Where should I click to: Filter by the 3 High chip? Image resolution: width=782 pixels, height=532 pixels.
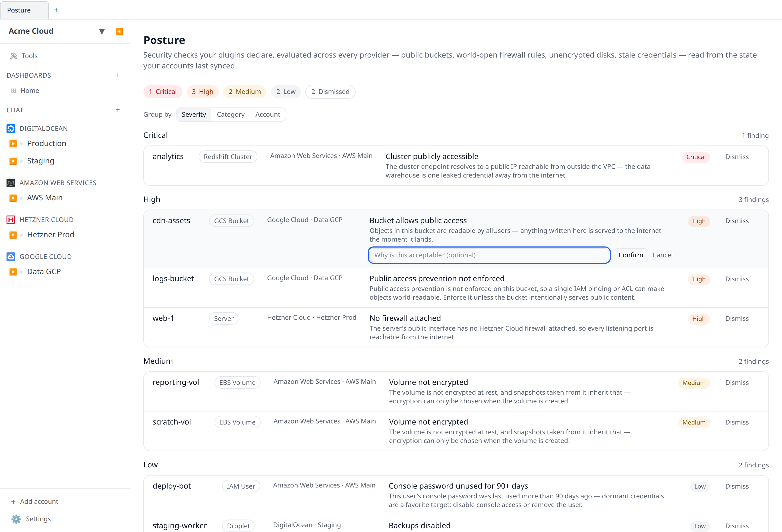[203, 92]
